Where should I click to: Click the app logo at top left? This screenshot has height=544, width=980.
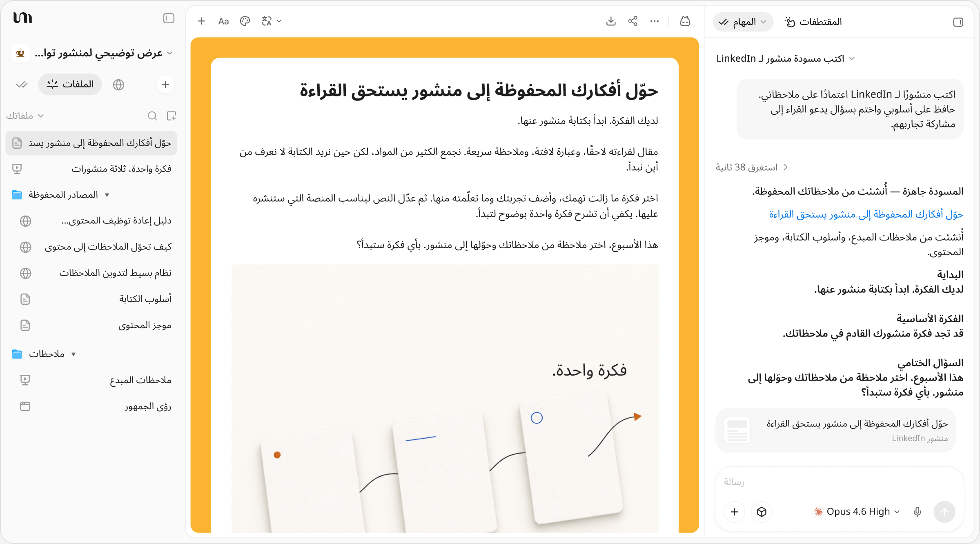[x=22, y=18]
